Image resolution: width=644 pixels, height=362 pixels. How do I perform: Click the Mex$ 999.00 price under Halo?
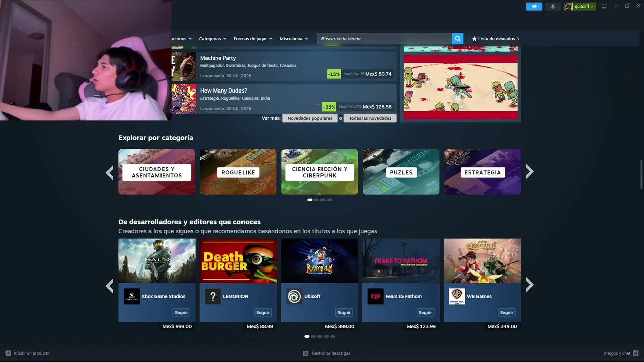point(177,327)
